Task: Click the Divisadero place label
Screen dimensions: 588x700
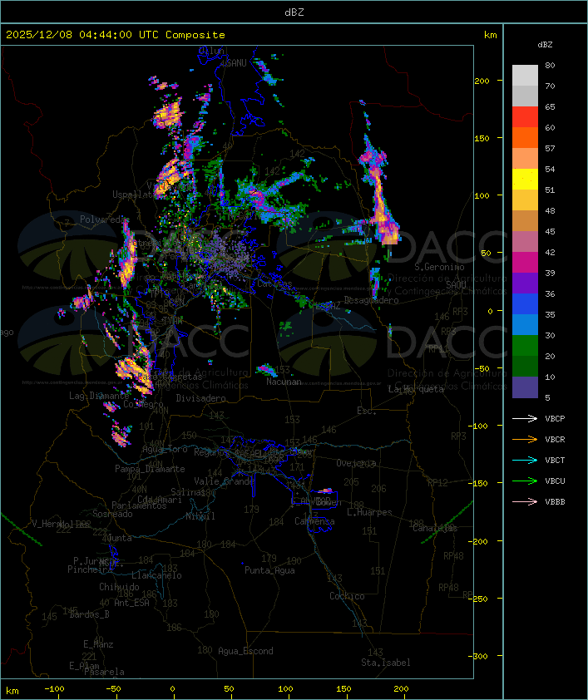Action: 200,397
